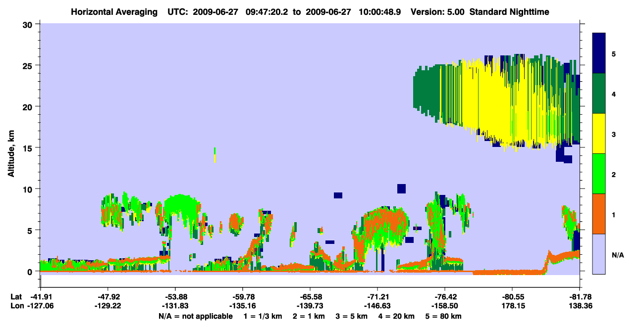Click the y-axis tick label 25

28,65
